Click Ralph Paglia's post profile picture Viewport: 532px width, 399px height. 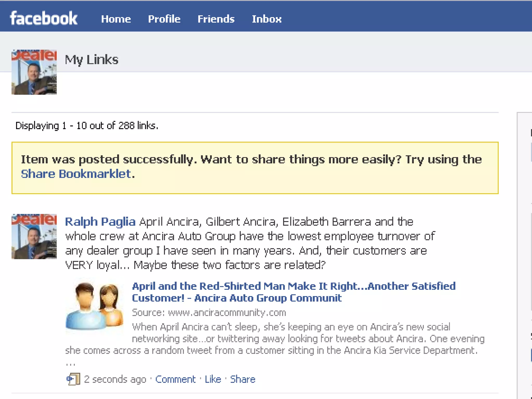pyautogui.click(x=34, y=236)
